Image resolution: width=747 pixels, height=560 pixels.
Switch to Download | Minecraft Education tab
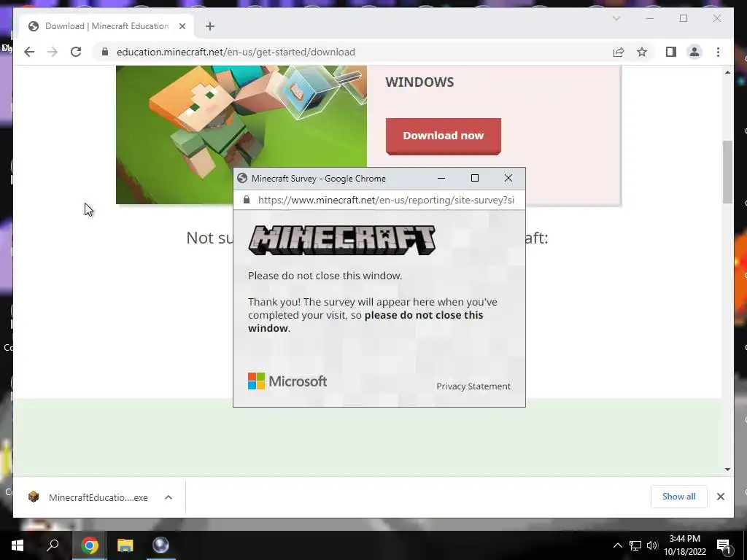click(x=107, y=26)
